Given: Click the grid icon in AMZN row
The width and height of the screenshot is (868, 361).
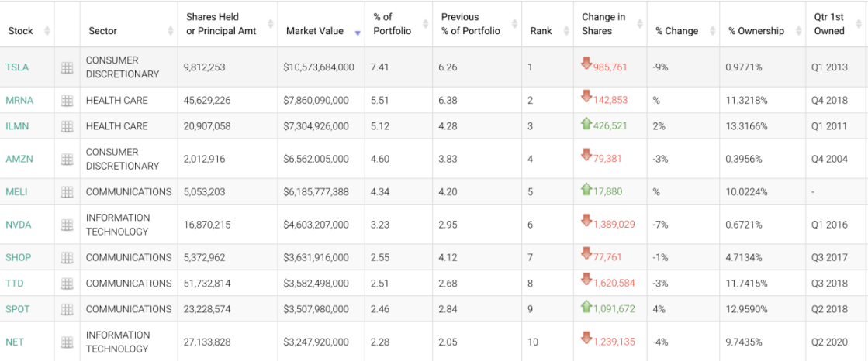Looking at the screenshot, I should (67, 159).
